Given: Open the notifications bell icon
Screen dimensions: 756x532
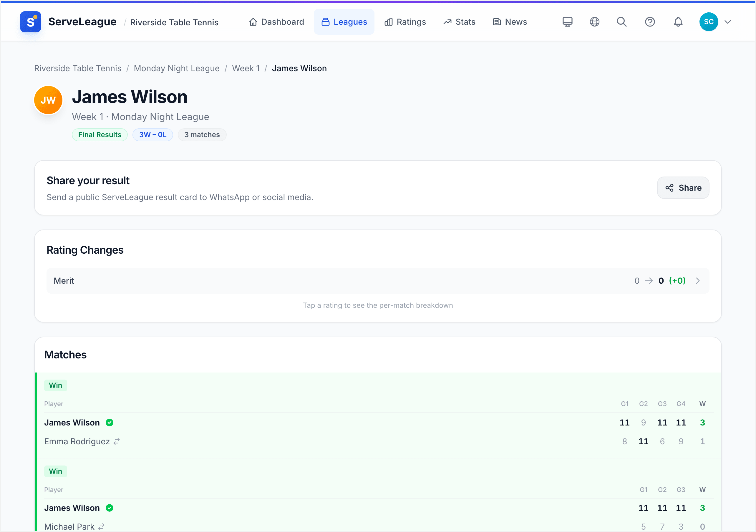Looking at the screenshot, I should pyautogui.click(x=678, y=22).
